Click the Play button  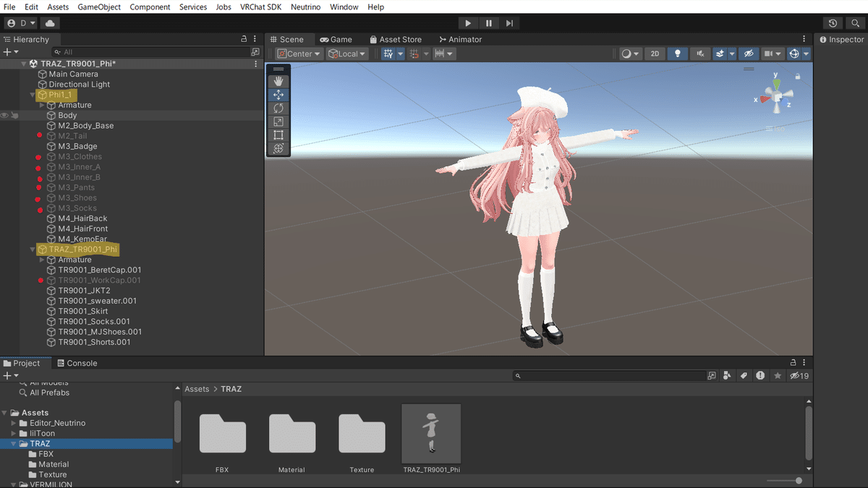click(x=468, y=23)
